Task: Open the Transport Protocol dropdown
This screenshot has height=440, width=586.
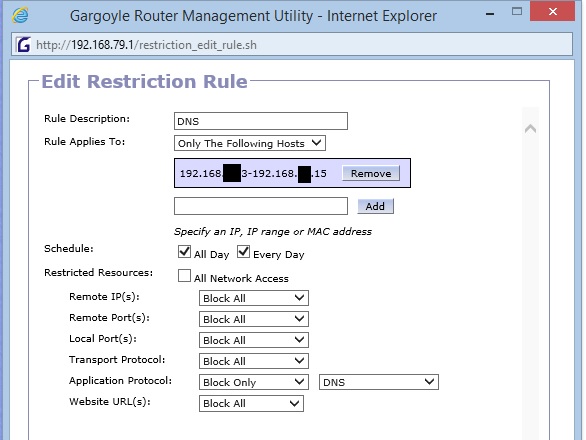Action: [x=254, y=361]
